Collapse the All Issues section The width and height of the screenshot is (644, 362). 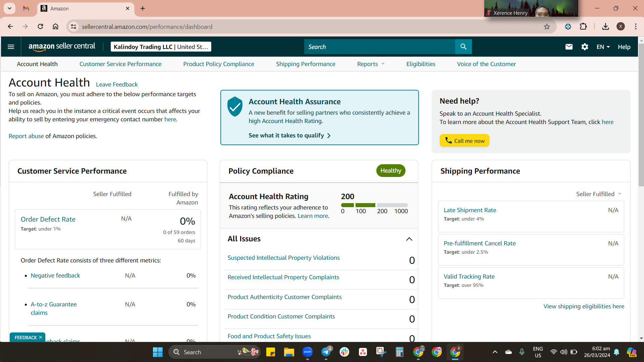tap(409, 239)
